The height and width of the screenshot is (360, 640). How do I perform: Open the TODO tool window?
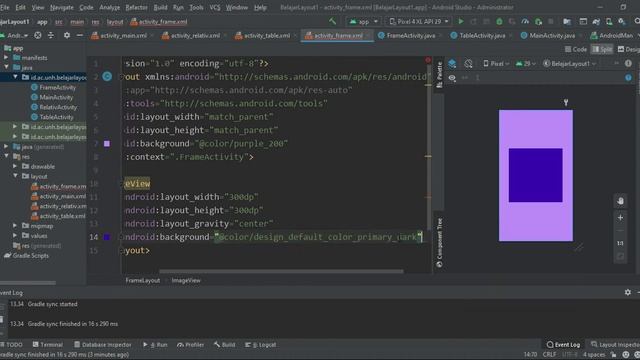[11, 344]
